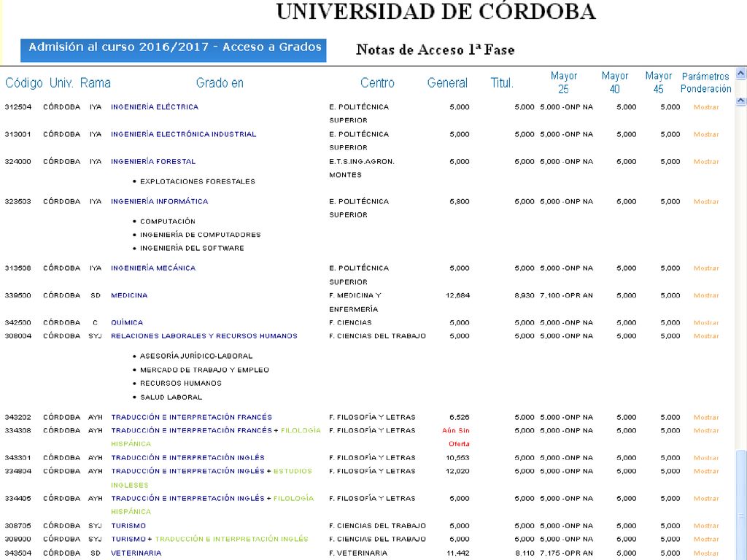This screenshot has height=560, width=747.
Task: Click the Código column header
Action: (24, 83)
